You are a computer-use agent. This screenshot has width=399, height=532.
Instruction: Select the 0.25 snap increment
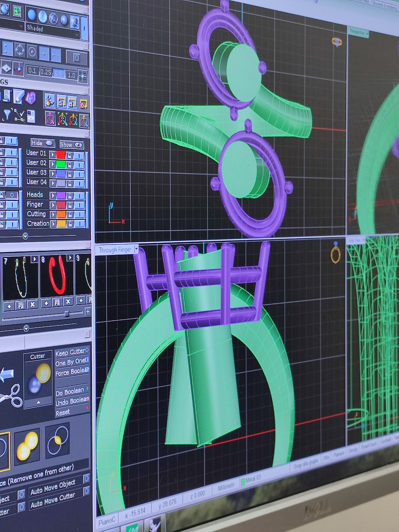[x=46, y=72]
